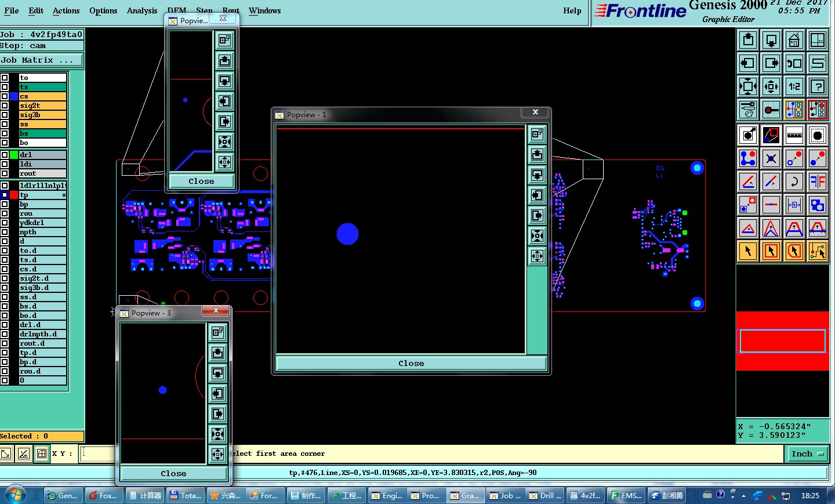This screenshot has height=504, width=835.
Task: Click the green color swatch beside layer 'drl'
Action: click(x=14, y=155)
